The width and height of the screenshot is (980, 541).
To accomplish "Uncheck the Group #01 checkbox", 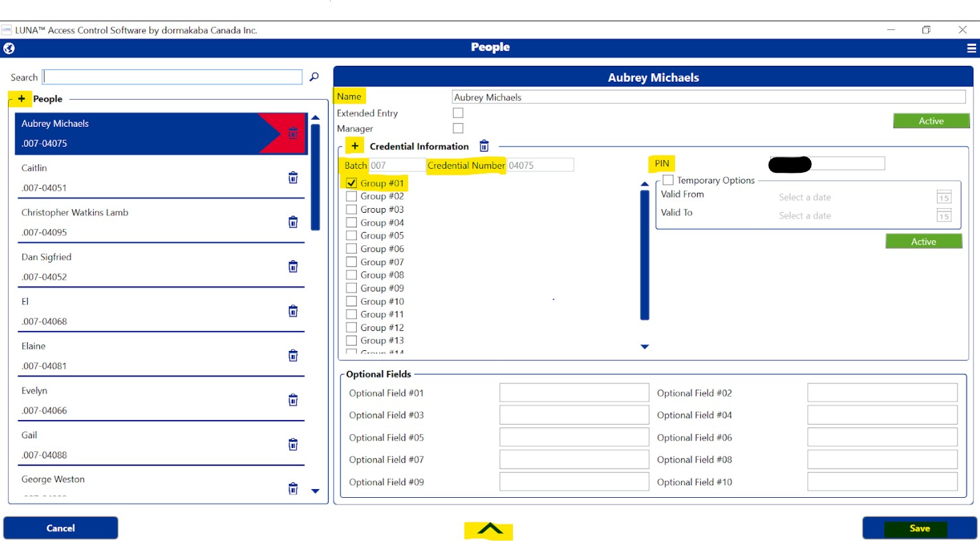I will coord(351,183).
